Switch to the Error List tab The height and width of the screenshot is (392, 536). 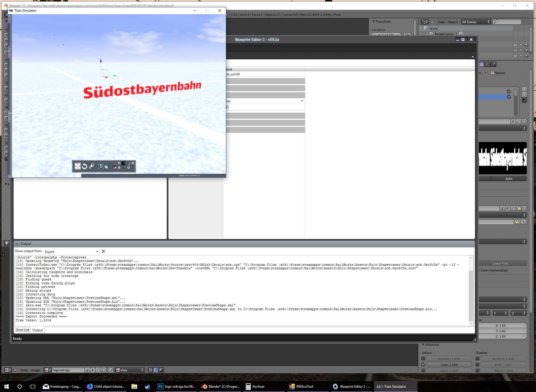(22, 330)
